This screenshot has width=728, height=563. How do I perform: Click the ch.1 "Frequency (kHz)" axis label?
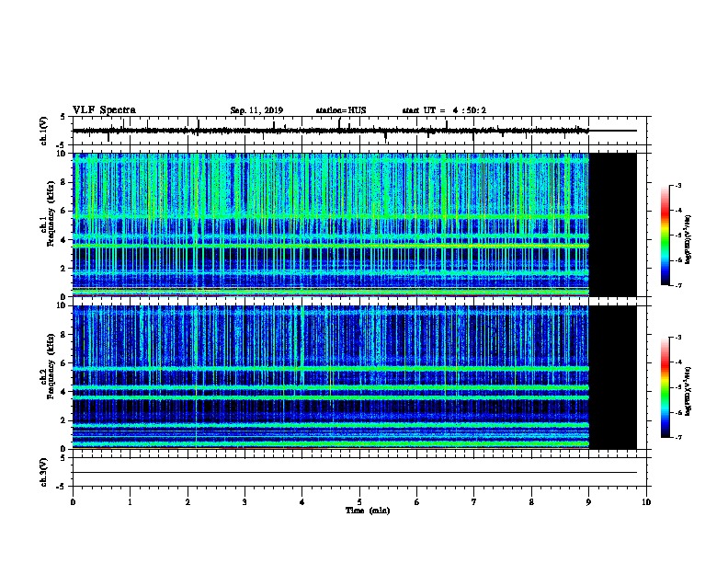51,214
